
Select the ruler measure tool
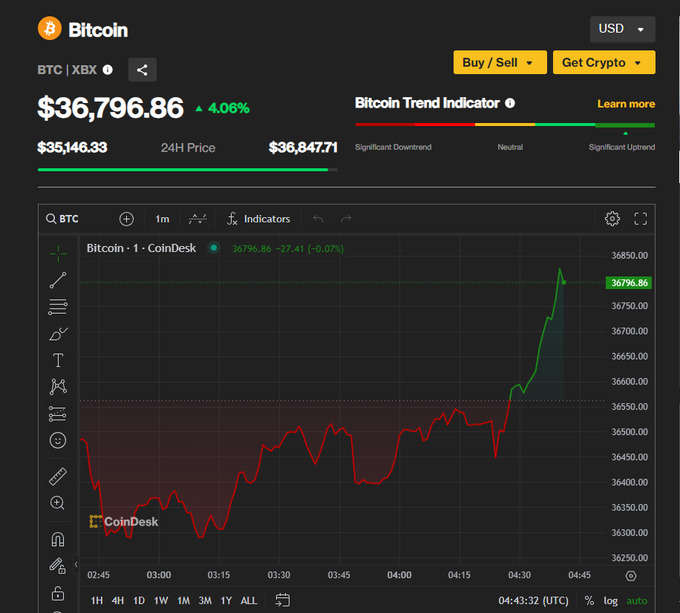tap(58, 477)
